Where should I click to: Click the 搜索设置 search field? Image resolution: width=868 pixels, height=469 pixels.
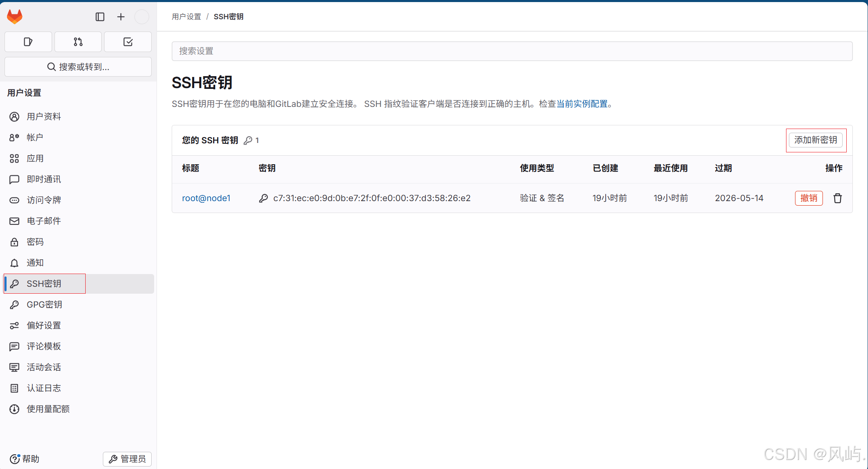(512, 51)
